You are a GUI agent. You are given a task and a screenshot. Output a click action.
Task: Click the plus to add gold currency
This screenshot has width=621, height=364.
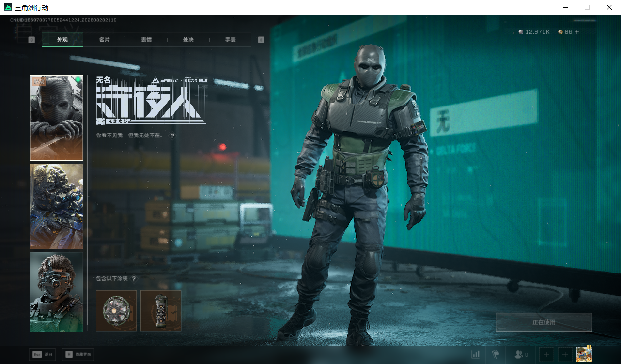[x=576, y=32]
